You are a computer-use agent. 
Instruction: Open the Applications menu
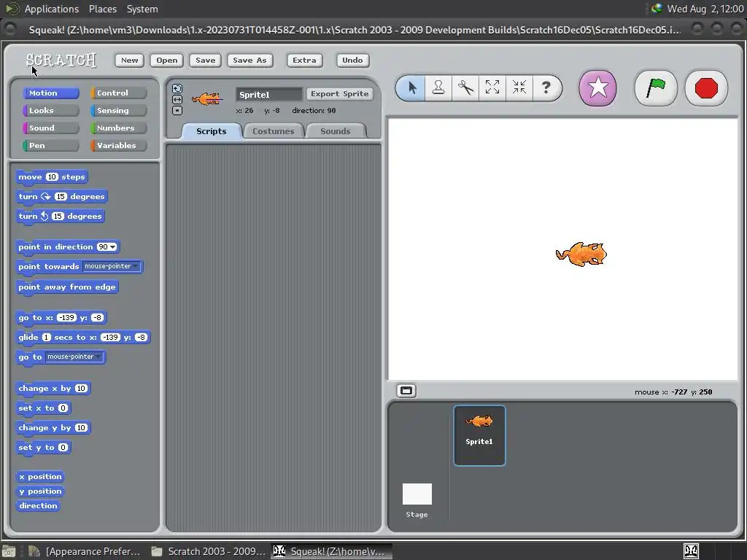(x=52, y=9)
